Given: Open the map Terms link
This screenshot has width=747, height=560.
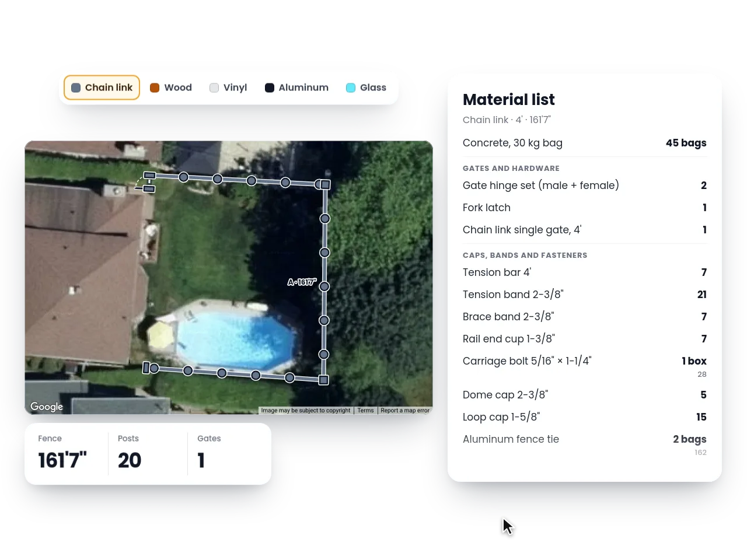Looking at the screenshot, I should click(x=365, y=411).
